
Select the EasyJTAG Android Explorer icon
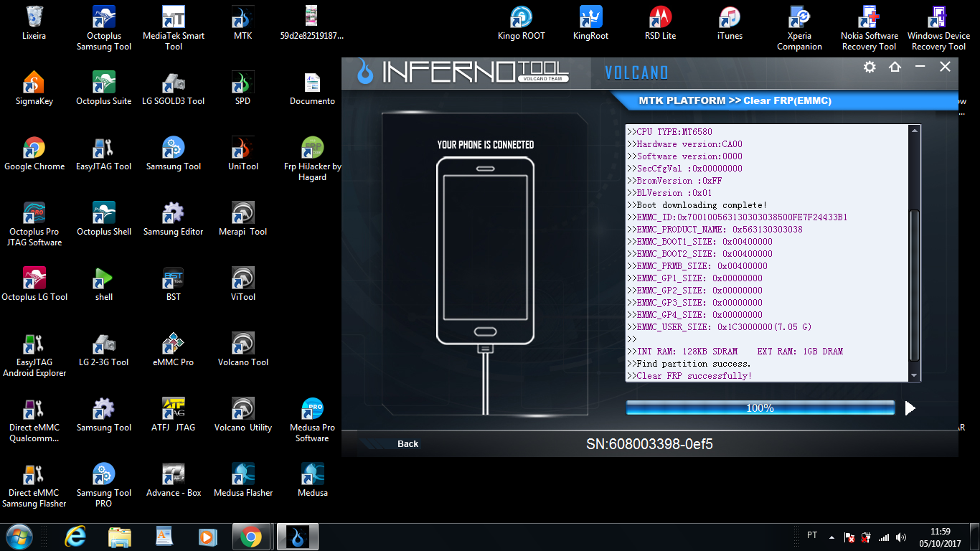pos(34,354)
